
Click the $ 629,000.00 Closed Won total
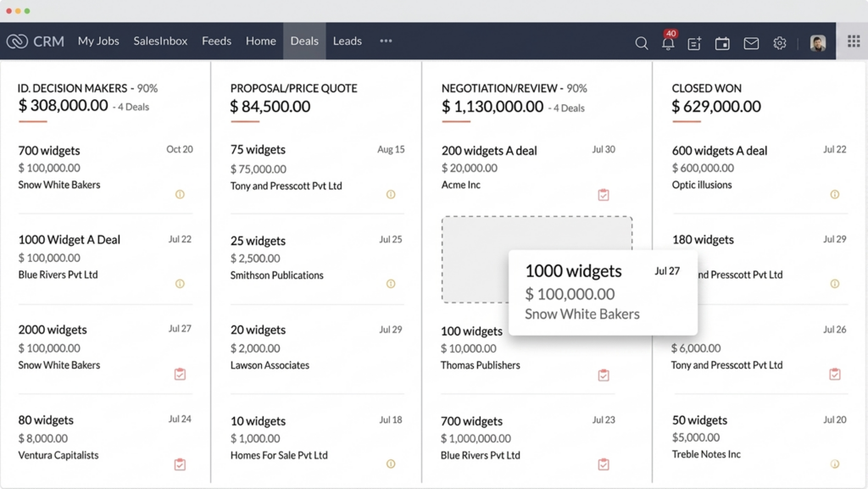(716, 106)
